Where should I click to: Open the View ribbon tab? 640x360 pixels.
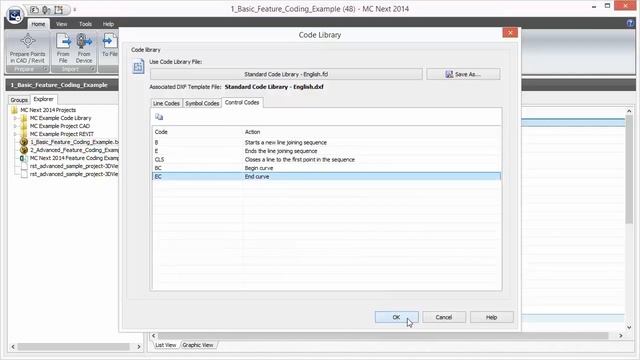[62, 24]
